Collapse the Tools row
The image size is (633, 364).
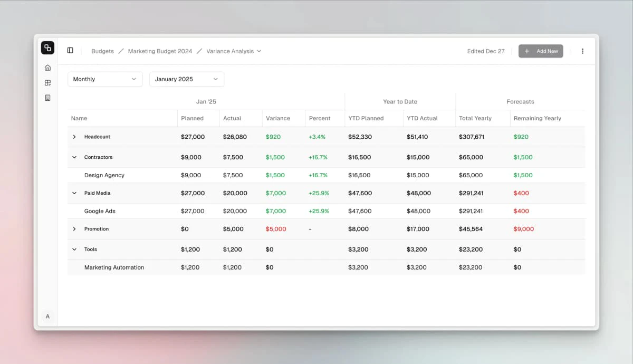[x=74, y=250]
